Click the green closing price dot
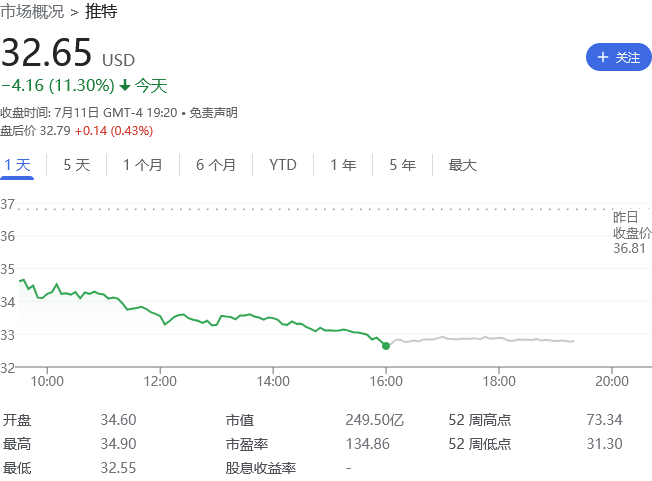 coord(386,345)
